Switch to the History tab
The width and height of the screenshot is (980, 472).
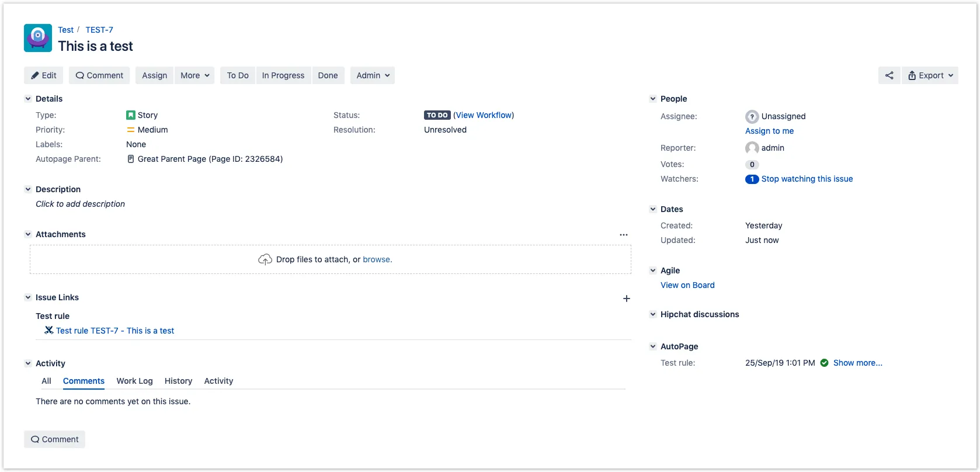pos(178,381)
